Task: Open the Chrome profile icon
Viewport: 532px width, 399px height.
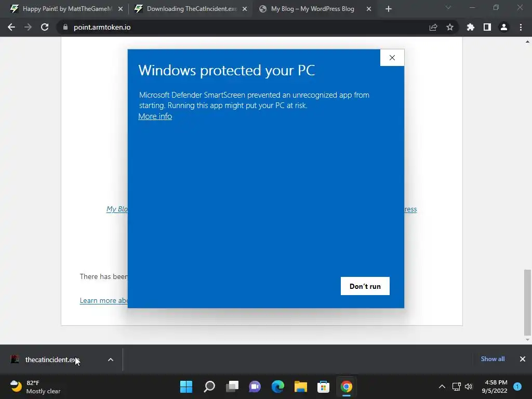Action: pyautogui.click(x=504, y=27)
